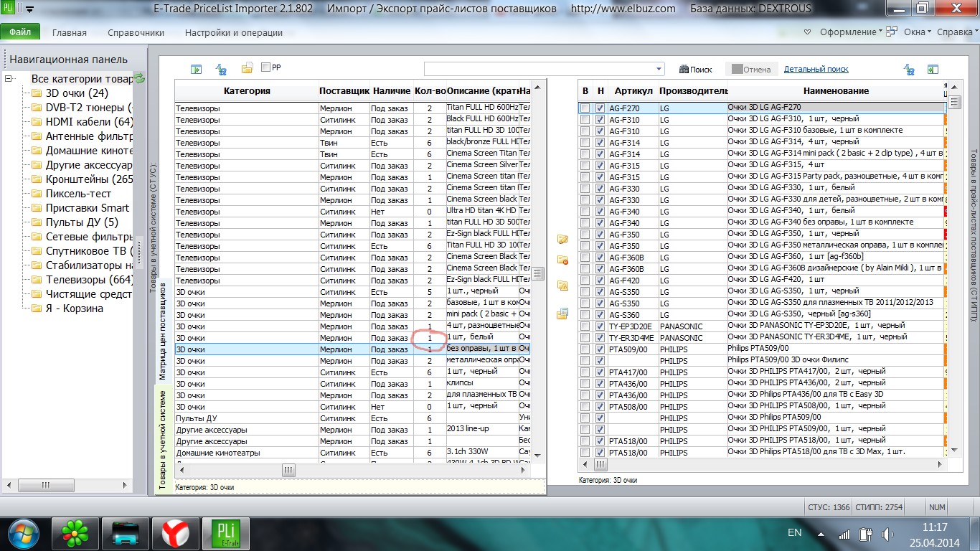Click the Артикул column header
Screen dimensions: 980x551
point(633,91)
